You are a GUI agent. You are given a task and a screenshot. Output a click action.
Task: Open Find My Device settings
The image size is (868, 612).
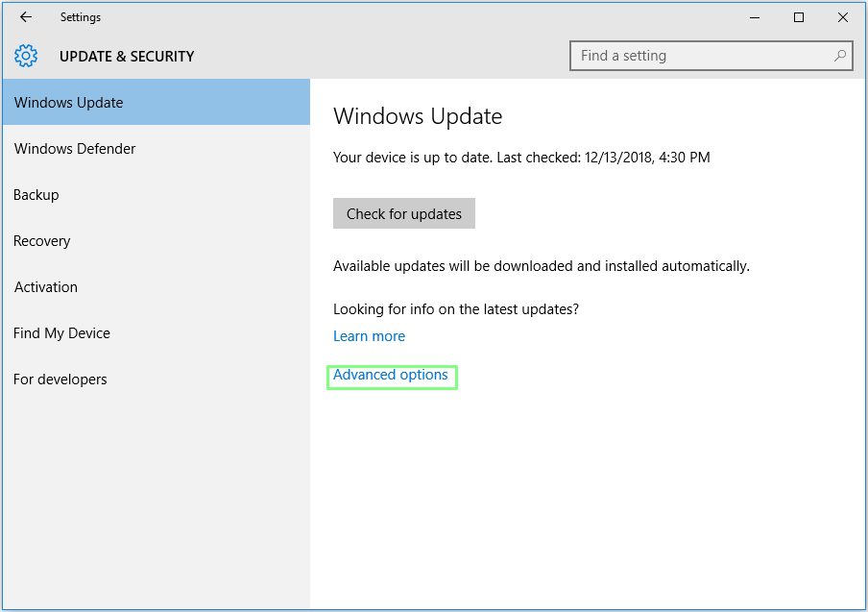click(x=62, y=333)
